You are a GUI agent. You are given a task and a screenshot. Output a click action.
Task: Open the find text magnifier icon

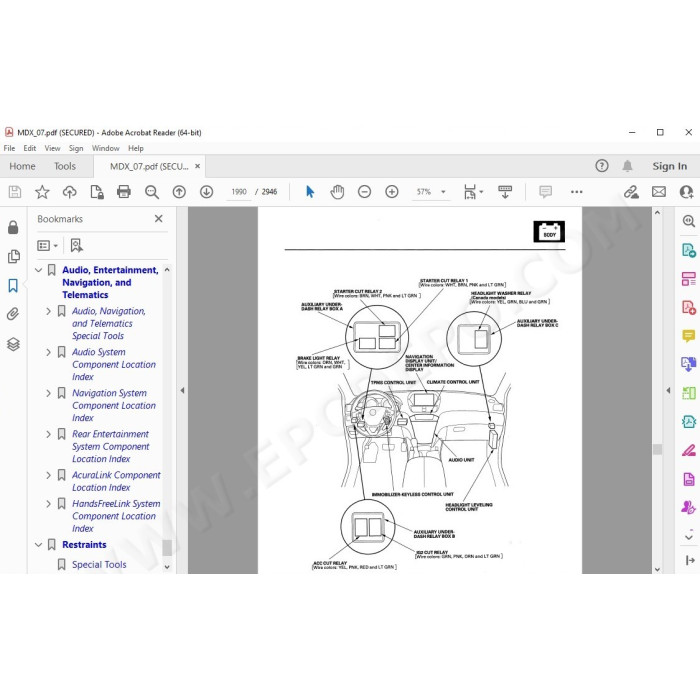click(x=152, y=192)
